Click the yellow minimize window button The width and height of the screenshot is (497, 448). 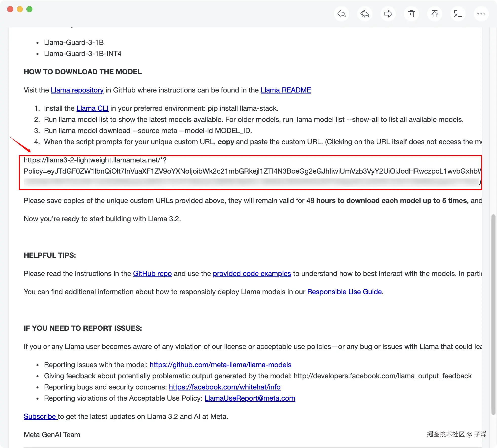[20, 9]
